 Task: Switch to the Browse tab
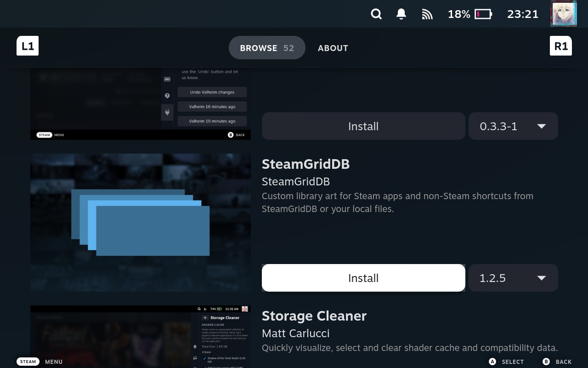pyautogui.click(x=267, y=48)
